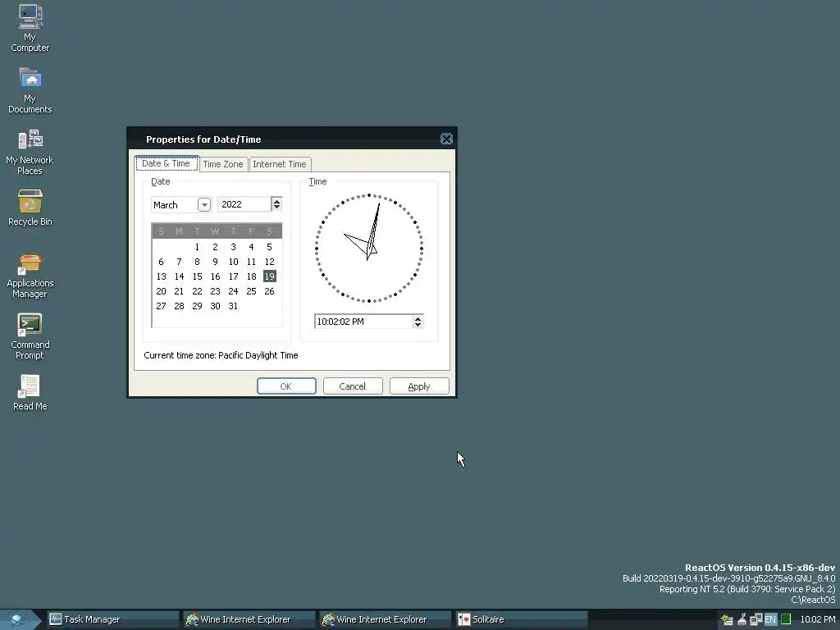
Task: Select March 1 in calendar
Action: coord(197,247)
